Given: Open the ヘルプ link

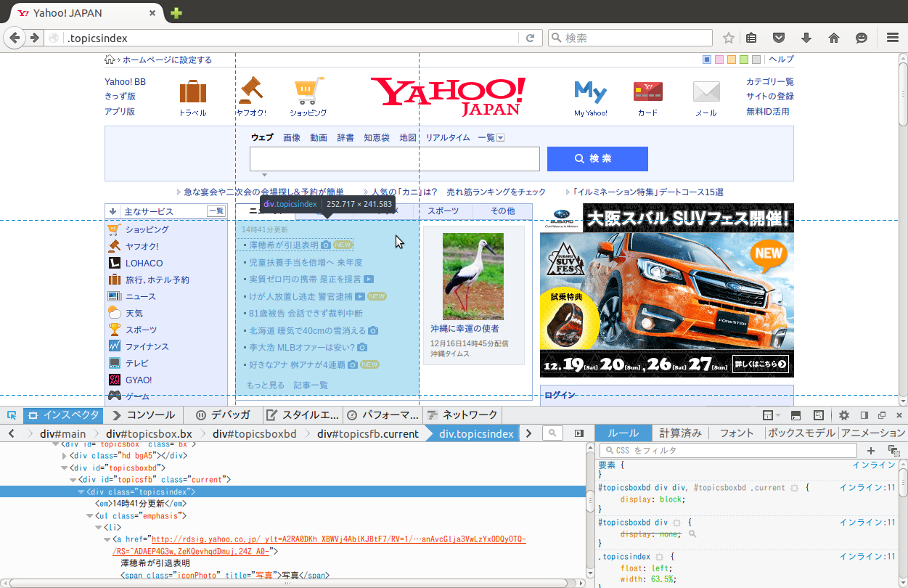Looking at the screenshot, I should pyautogui.click(x=781, y=60).
